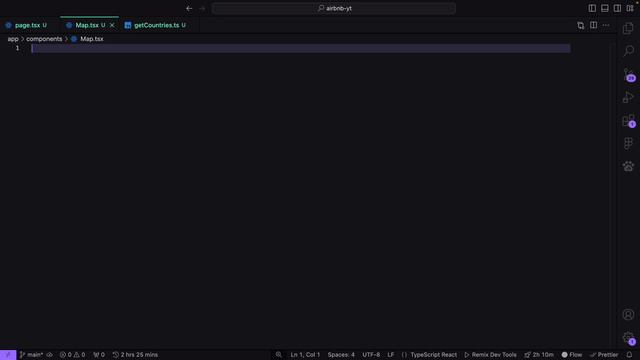Screen dimensions: 640x360
Task: Go forward using the right arrow
Action: click(202, 8)
